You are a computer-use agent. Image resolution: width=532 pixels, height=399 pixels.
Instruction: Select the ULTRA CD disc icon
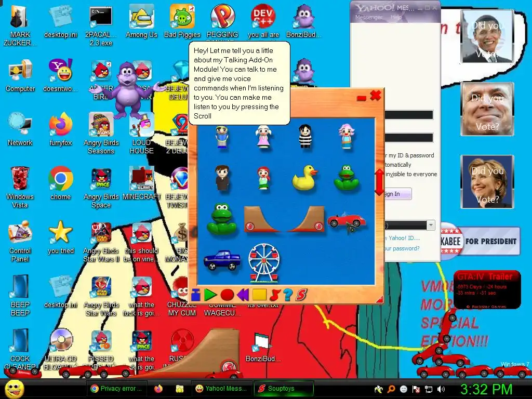(x=61, y=349)
